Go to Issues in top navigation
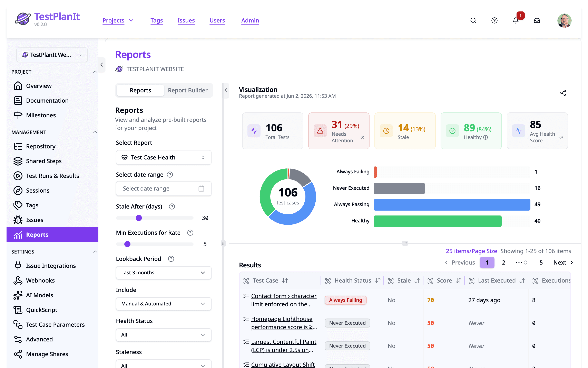 [186, 20]
